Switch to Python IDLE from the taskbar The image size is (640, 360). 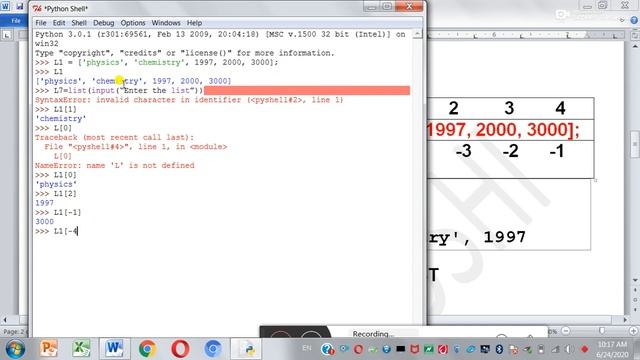[x=247, y=349]
